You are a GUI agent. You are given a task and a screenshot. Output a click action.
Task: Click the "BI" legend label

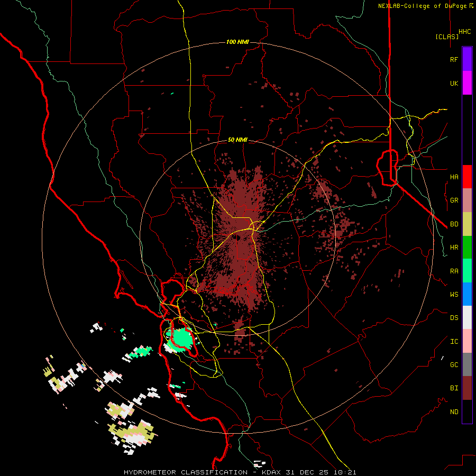pyautogui.click(x=454, y=388)
